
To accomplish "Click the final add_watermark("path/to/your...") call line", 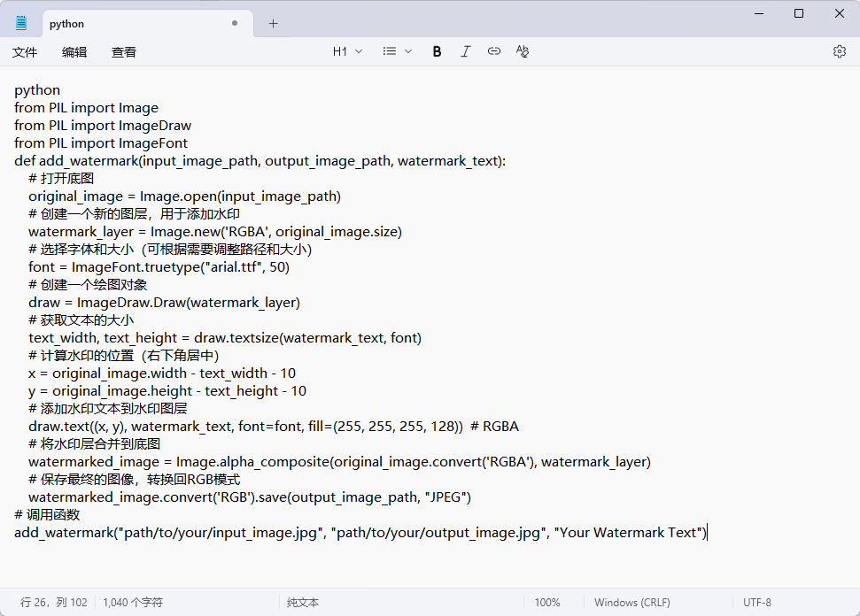I will point(360,533).
